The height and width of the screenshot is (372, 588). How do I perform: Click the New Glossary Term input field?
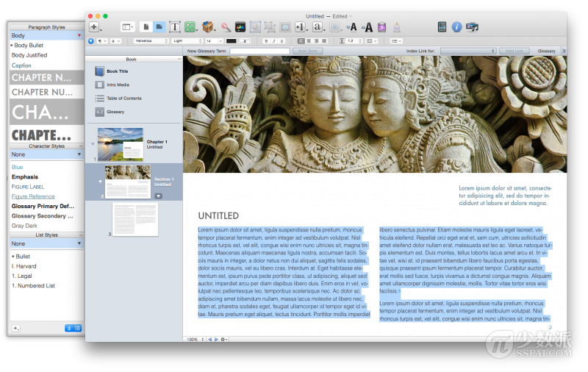(260, 51)
